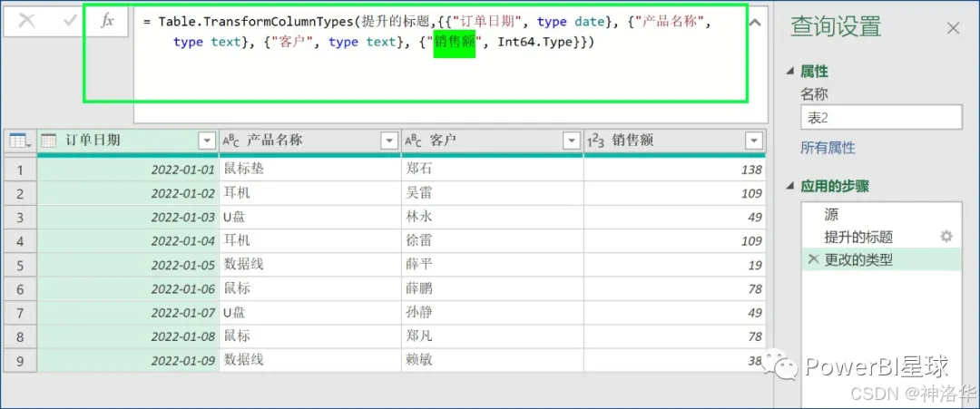Change the ABC type icon of 客户
Image resolution: width=980 pixels, height=409 pixels.
[413, 141]
